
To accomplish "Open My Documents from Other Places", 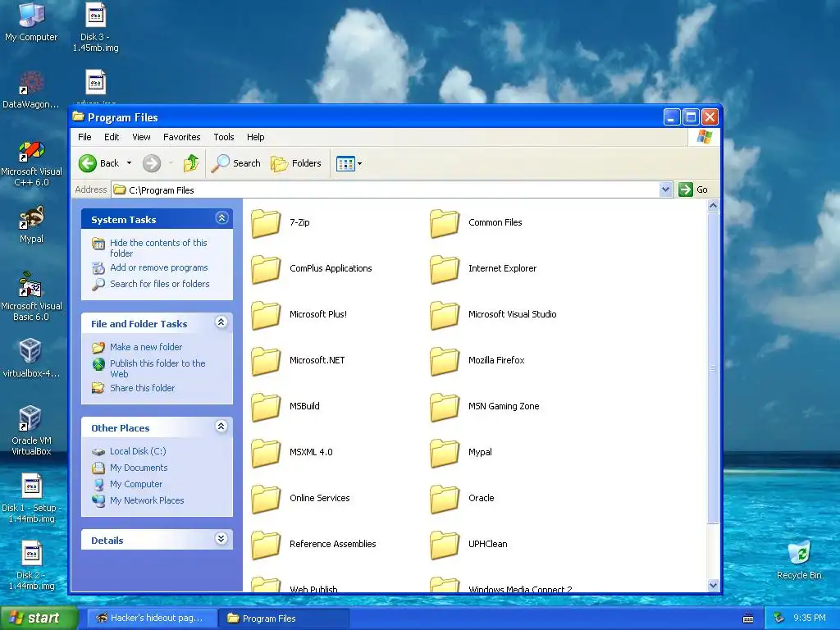I will [138, 468].
